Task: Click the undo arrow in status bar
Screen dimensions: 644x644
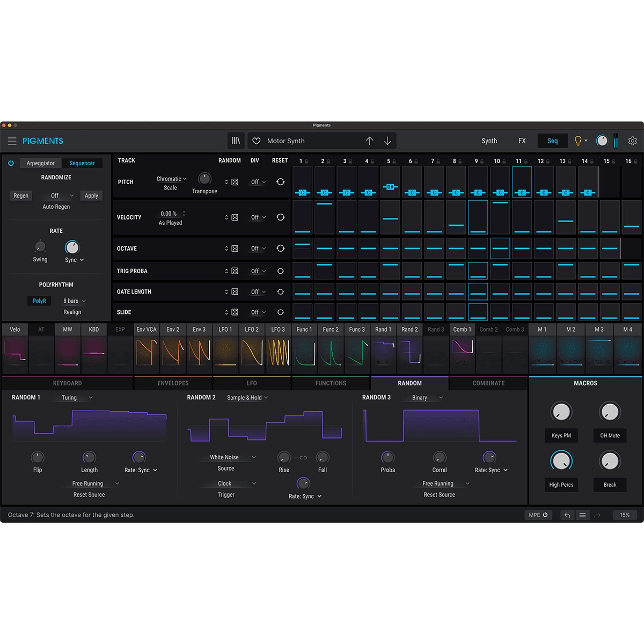Action: pos(567,515)
